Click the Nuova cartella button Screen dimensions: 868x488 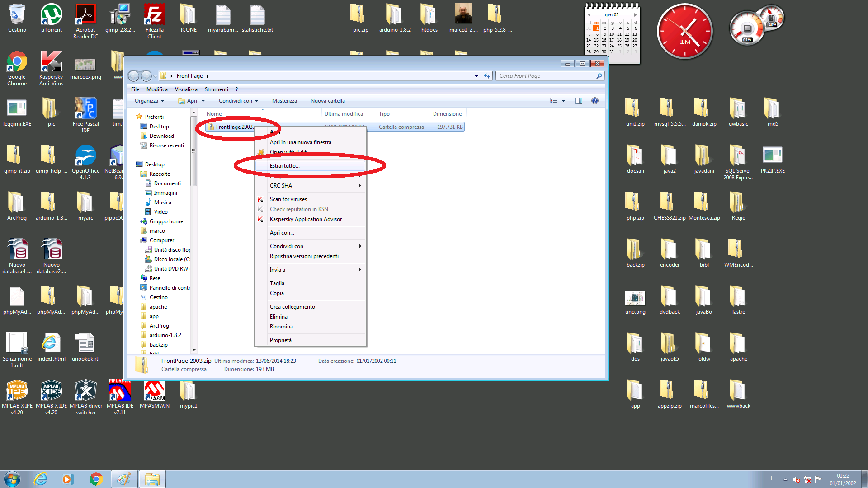point(327,101)
